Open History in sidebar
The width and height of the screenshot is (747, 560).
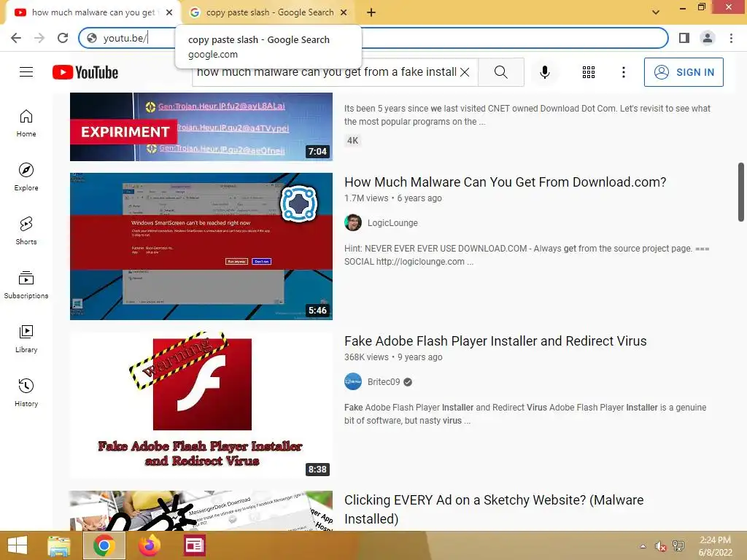(x=26, y=392)
